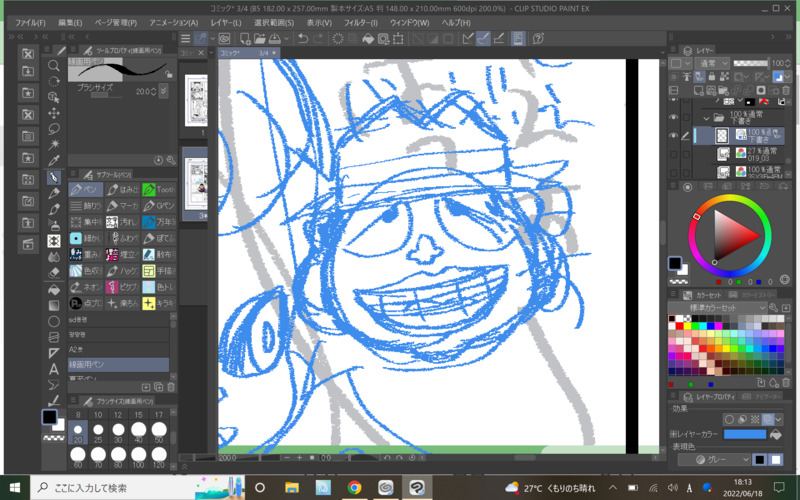Click the Save icon in command bar
Viewport: 800px width, 500px height.
click(274, 39)
